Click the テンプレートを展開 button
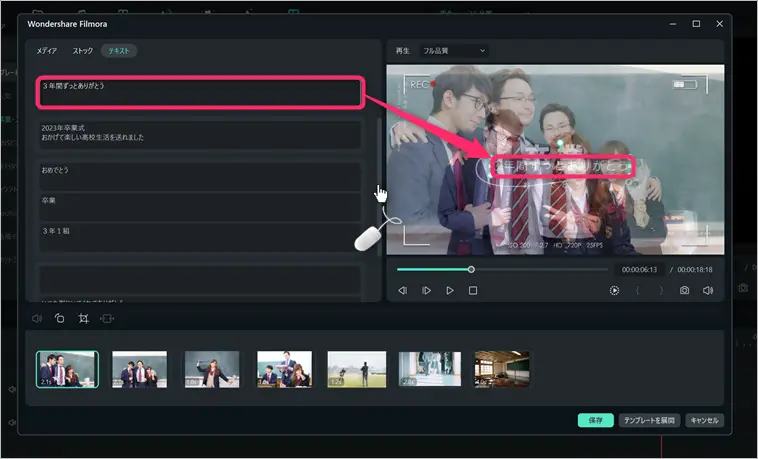 649,420
